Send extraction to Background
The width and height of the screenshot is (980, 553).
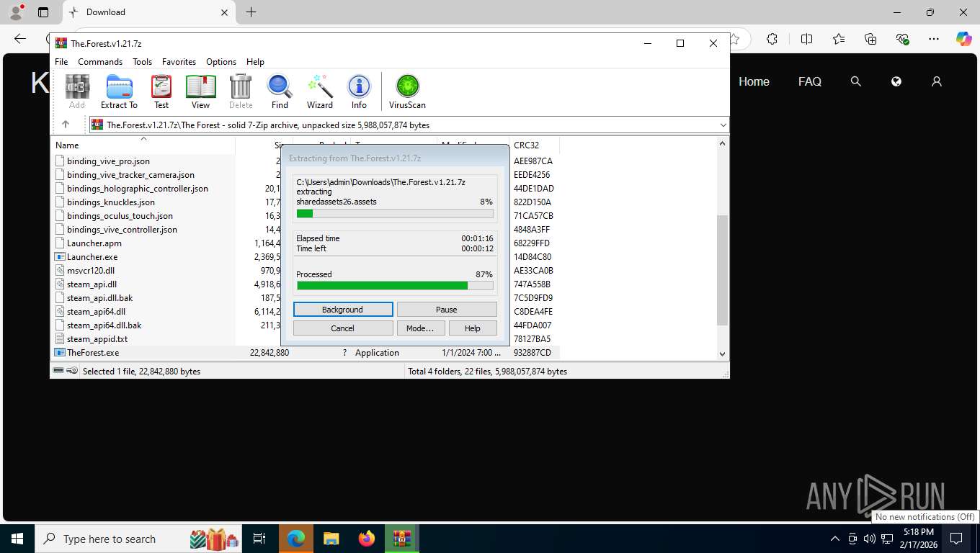click(343, 310)
